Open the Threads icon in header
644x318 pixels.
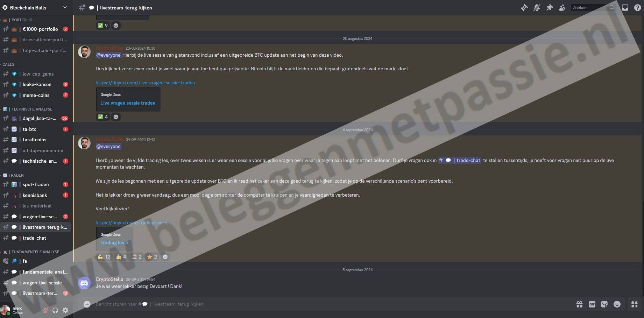[x=524, y=8]
